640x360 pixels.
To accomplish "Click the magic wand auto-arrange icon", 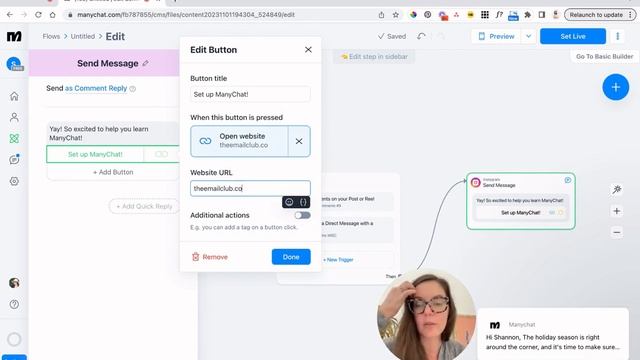I will tap(617, 189).
